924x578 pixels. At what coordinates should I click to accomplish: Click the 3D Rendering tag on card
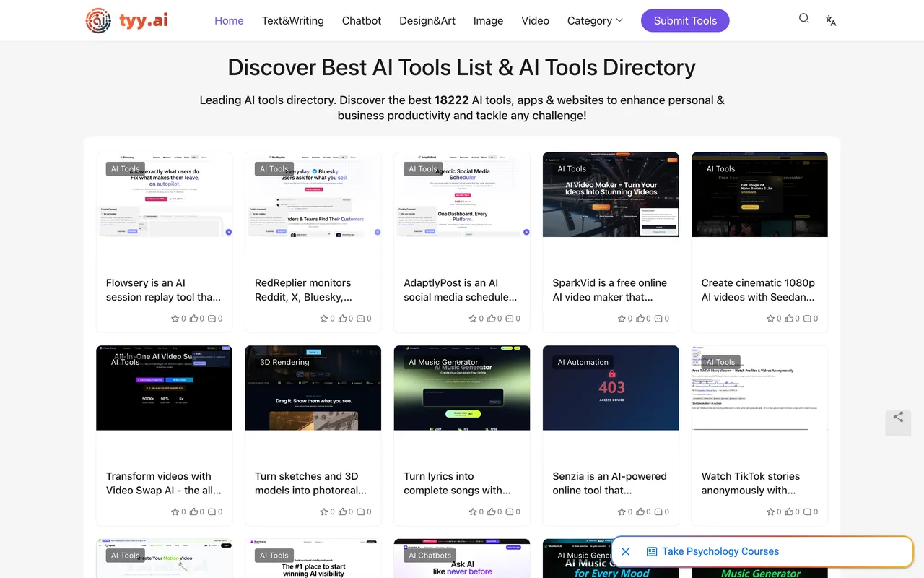(x=284, y=362)
